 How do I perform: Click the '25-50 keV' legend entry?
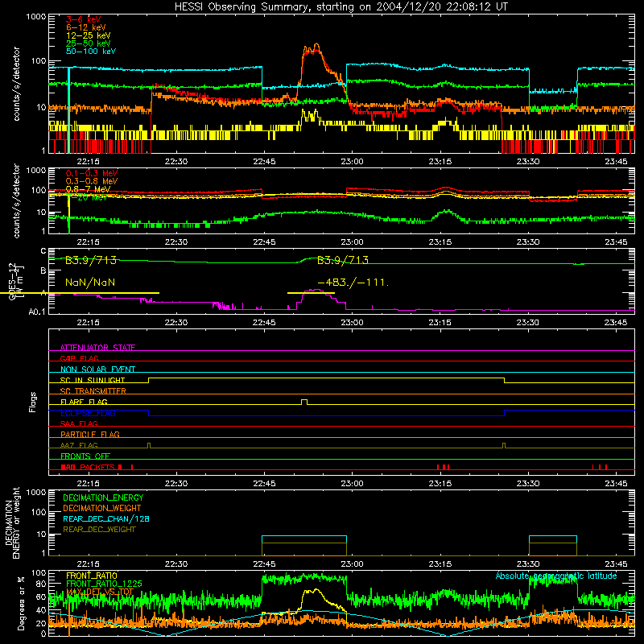tap(89, 43)
